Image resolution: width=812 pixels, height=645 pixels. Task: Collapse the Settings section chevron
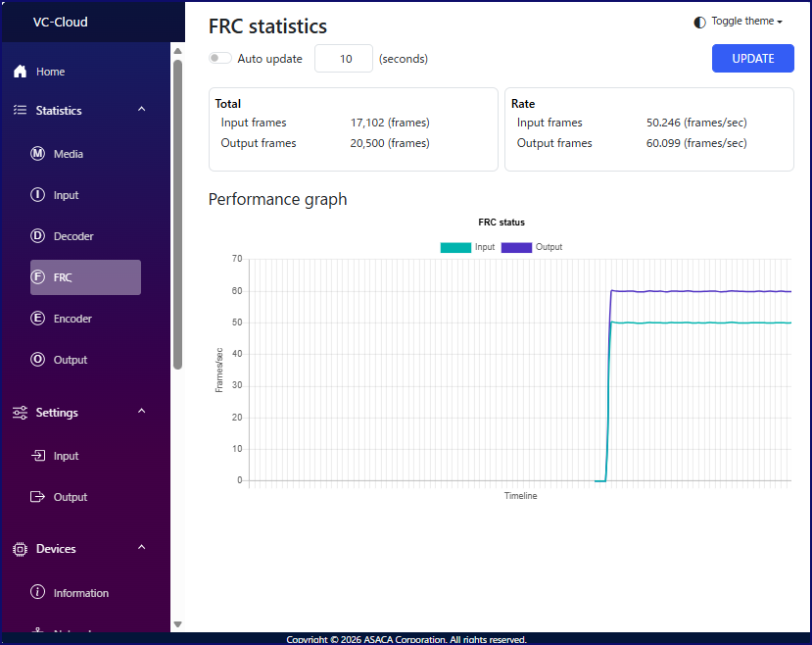click(142, 412)
